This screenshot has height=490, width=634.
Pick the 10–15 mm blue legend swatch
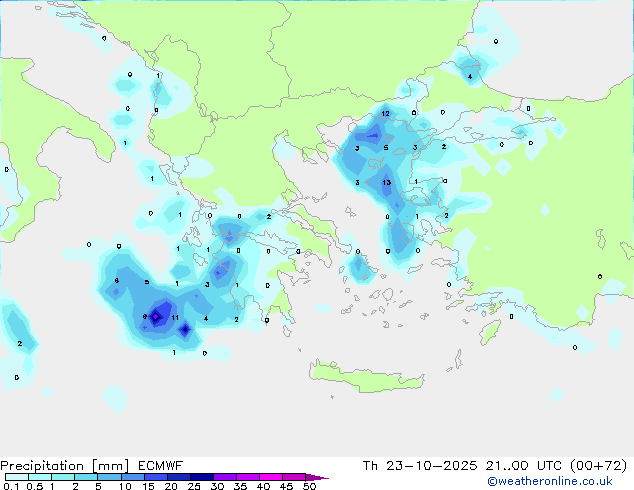tap(132, 477)
